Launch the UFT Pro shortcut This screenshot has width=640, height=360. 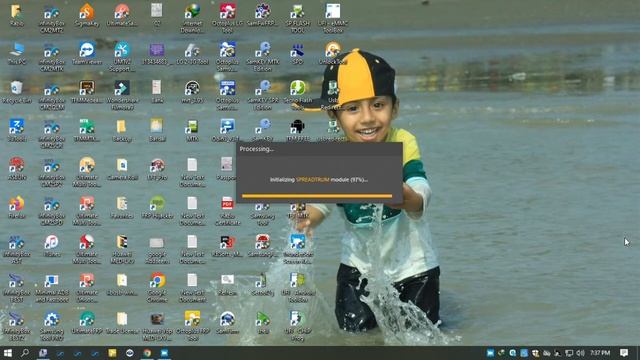pos(157,169)
